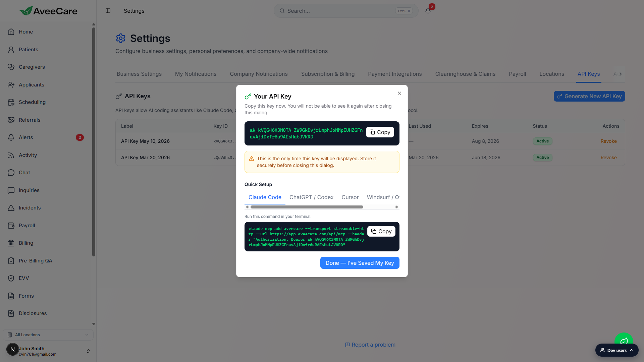Switch to Company Notifications tab
Viewport: 644px width, 362px height.
pos(259,74)
